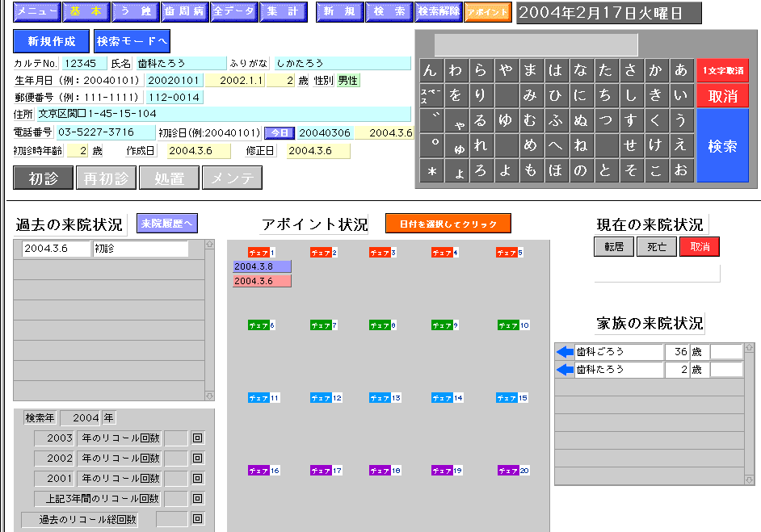Switch to the 歯周病 tab

[184, 12]
